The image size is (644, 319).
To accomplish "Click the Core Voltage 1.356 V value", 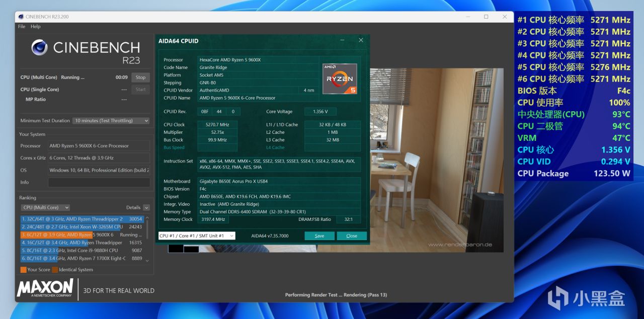I will (320, 112).
